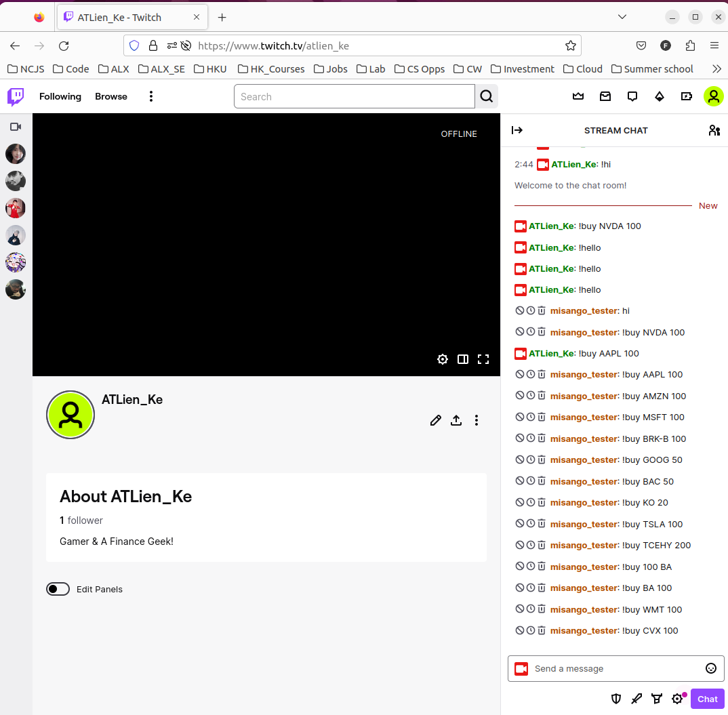Click the ATLien_Ke username on '!buy AAPL 100'
Viewport: 728px width, 715px height.
coord(551,353)
